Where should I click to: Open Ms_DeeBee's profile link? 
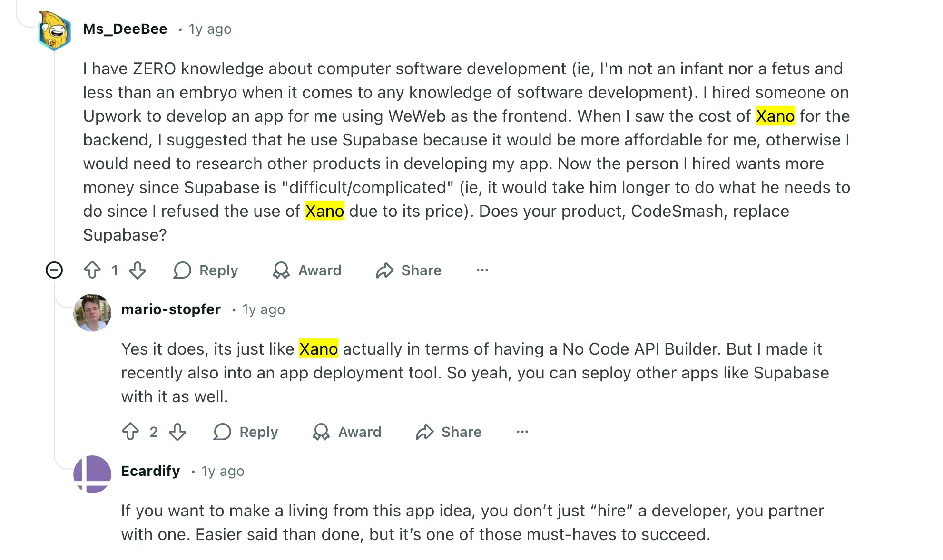pyautogui.click(x=126, y=29)
